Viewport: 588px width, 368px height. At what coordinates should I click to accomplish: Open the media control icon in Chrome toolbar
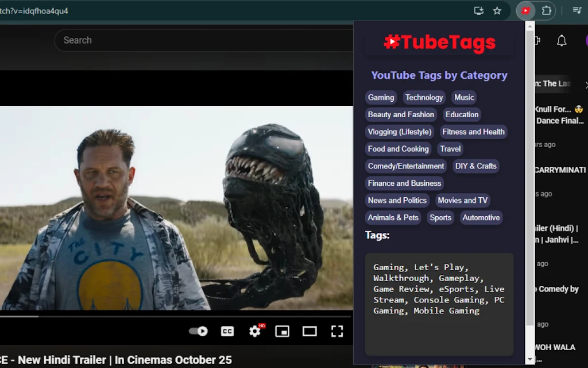tap(577, 10)
